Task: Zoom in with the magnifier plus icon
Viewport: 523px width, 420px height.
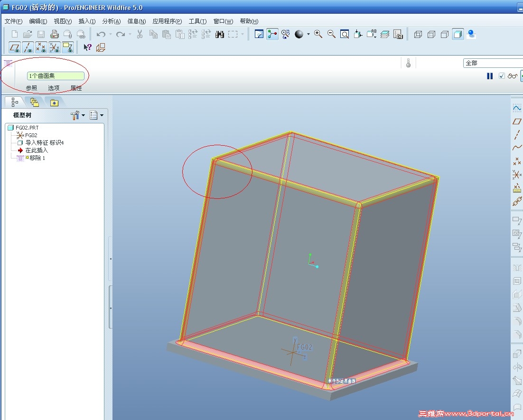Action: [x=318, y=34]
